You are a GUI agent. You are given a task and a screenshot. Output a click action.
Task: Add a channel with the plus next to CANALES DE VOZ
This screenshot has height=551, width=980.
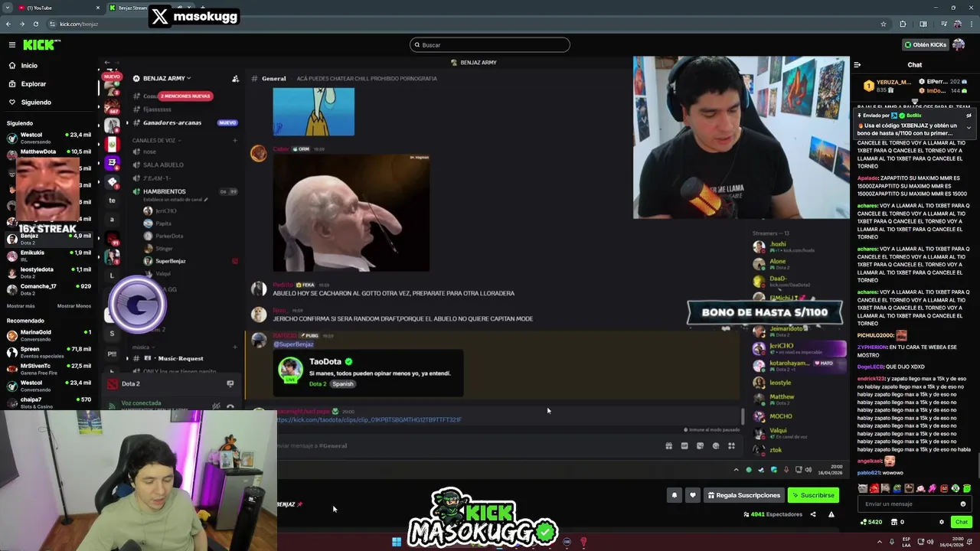click(235, 141)
